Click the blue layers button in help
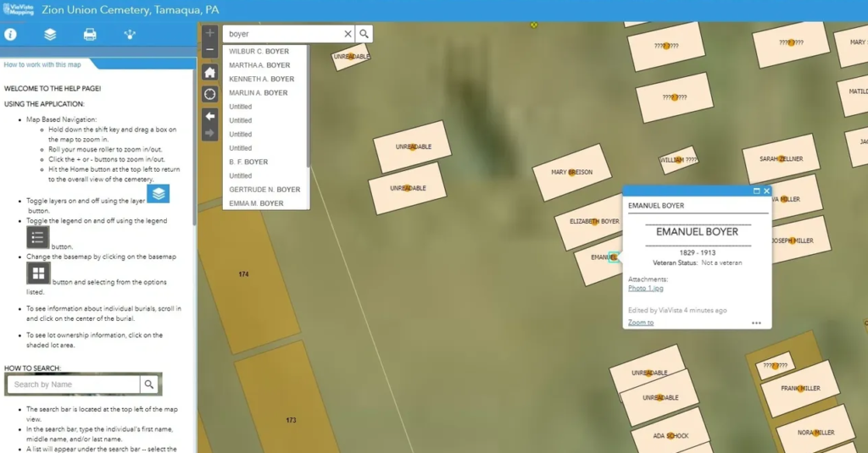The height and width of the screenshot is (453, 868). (x=159, y=194)
